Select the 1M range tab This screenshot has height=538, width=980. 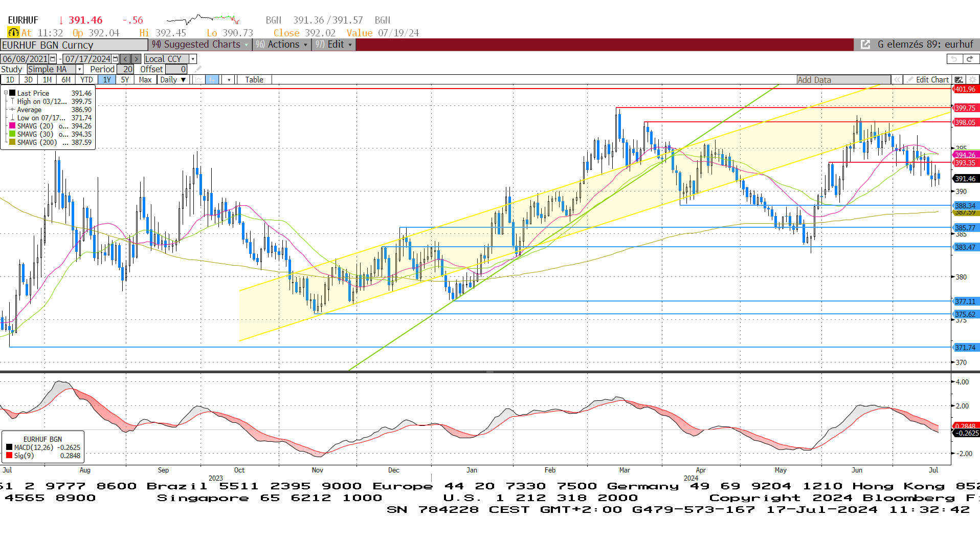(x=47, y=80)
